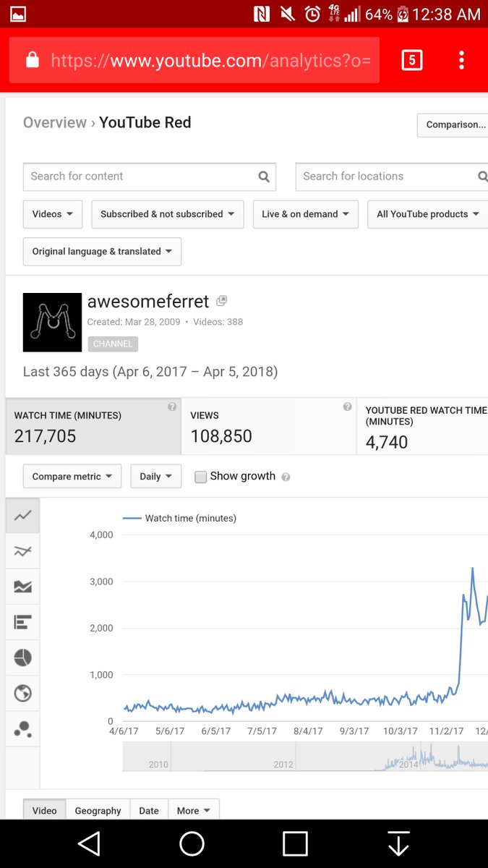Select the YouTube Red watch time metric card
Image resolution: width=488 pixels, height=868 pixels.
[423, 426]
